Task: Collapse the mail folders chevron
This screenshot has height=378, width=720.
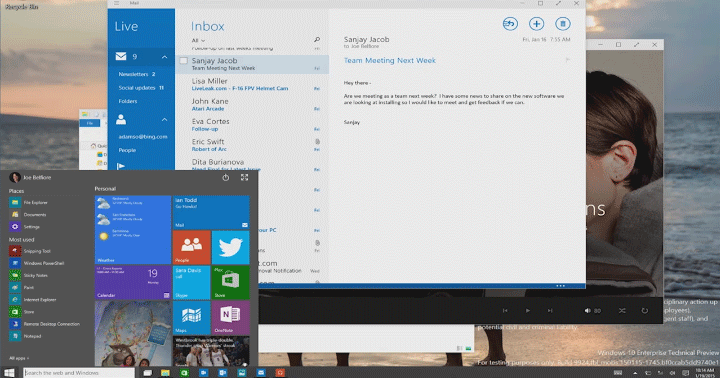Action: pos(164,56)
